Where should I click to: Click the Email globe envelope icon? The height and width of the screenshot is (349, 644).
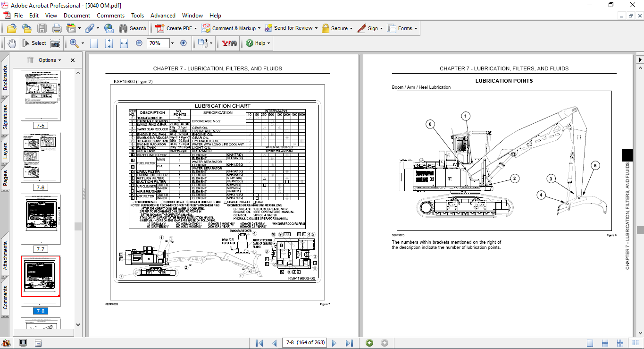109,28
